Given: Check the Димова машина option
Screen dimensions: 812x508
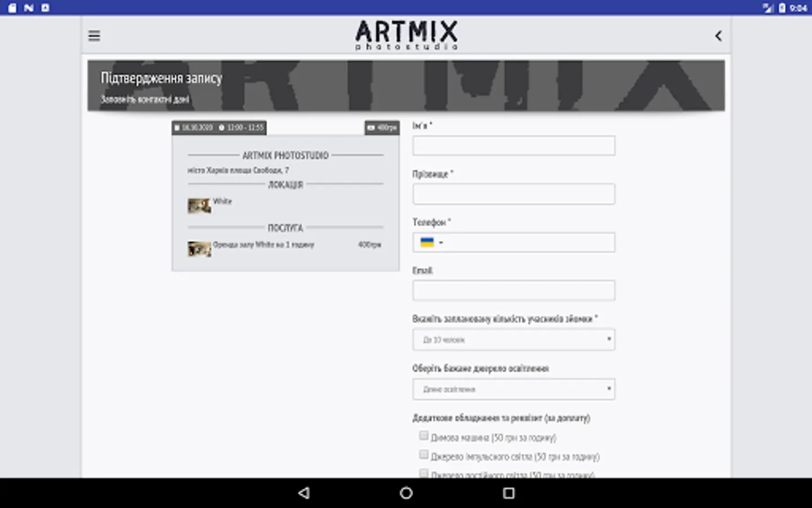Looking at the screenshot, I should [x=423, y=436].
